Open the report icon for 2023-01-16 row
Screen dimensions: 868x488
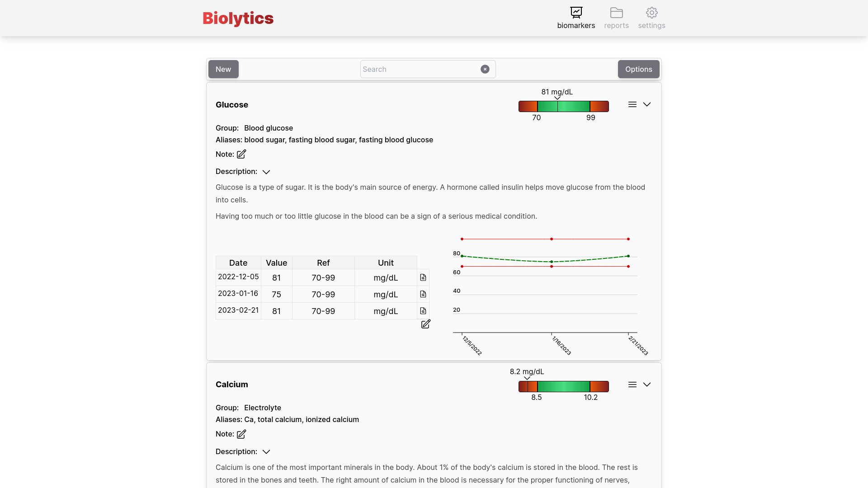click(423, 294)
